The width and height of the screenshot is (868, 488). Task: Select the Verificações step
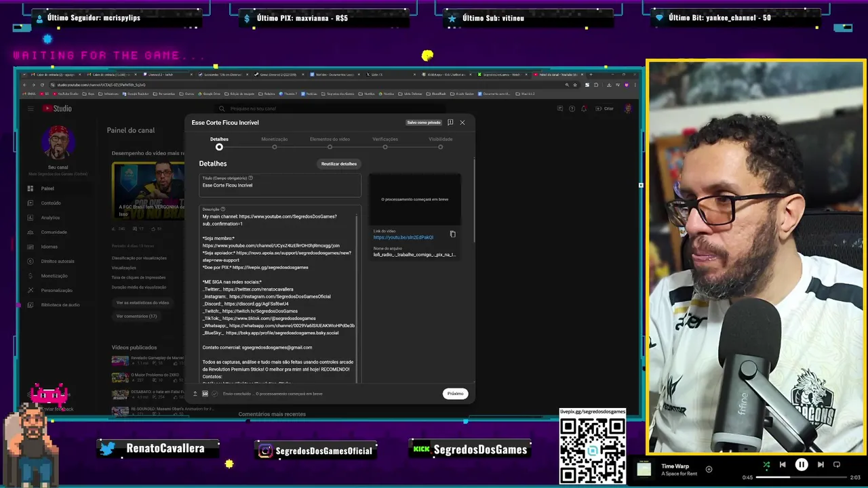click(x=385, y=142)
